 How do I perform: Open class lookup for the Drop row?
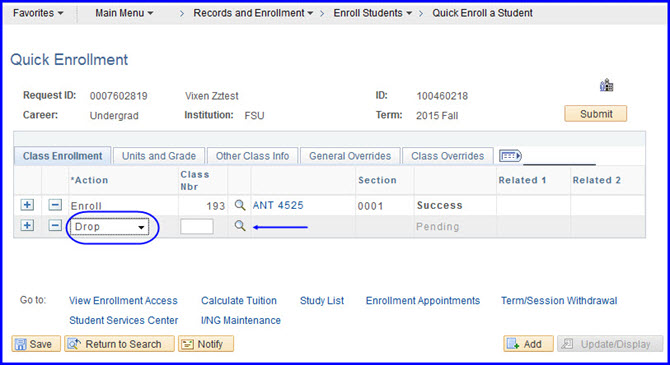pyautogui.click(x=240, y=226)
